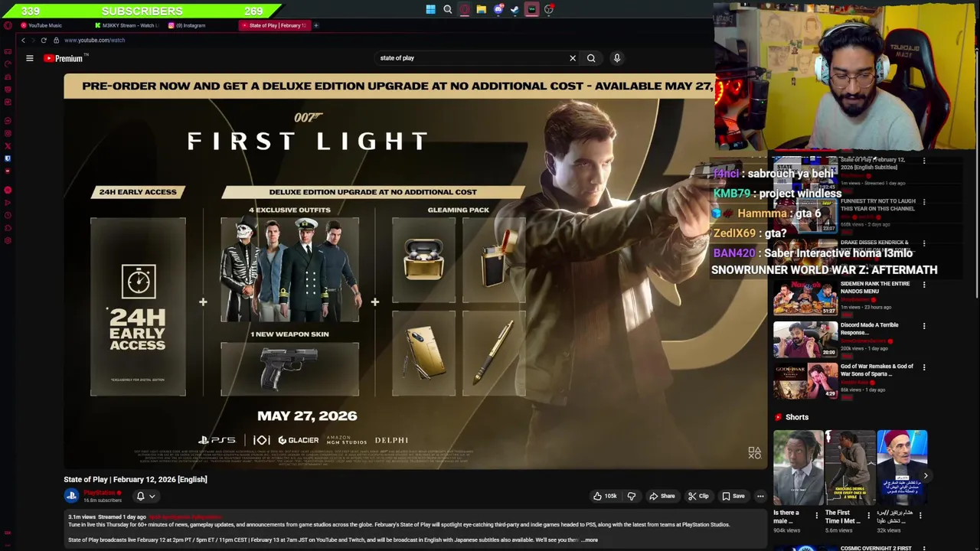
Task: Open options for 'Is there a male' Short
Action: [816, 516]
